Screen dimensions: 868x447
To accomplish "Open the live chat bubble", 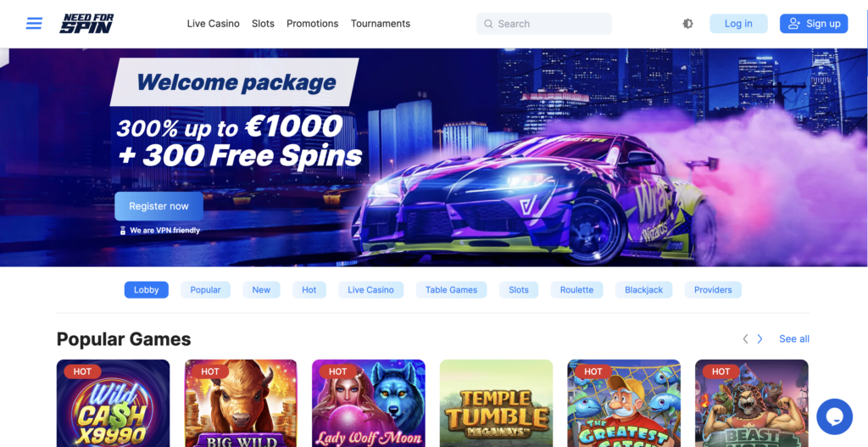I will tap(834, 416).
